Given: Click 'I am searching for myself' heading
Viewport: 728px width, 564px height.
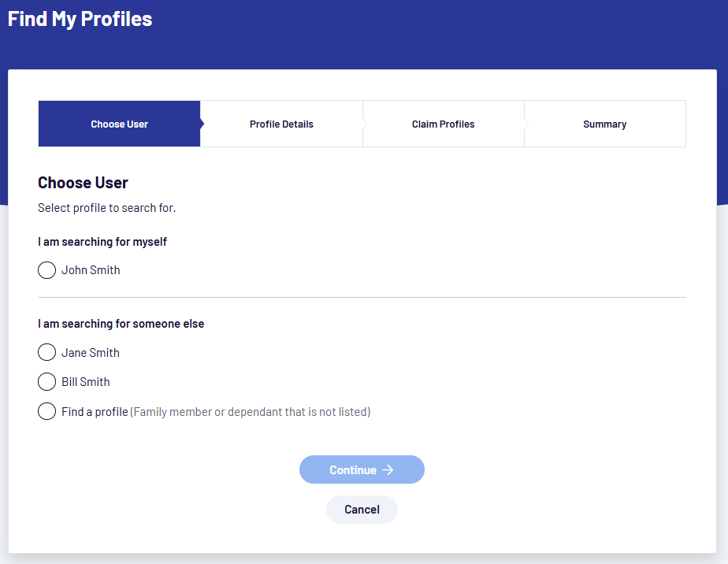Looking at the screenshot, I should 102,242.
